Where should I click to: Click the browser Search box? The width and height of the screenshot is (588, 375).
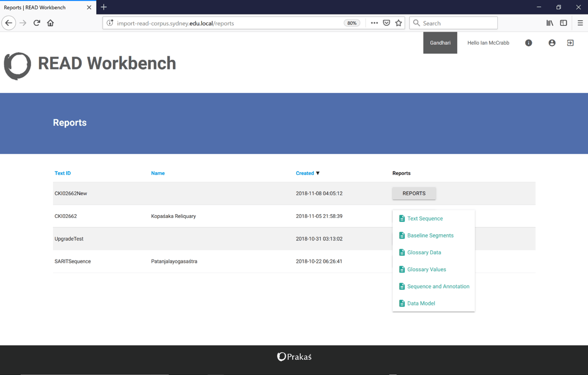coord(454,23)
